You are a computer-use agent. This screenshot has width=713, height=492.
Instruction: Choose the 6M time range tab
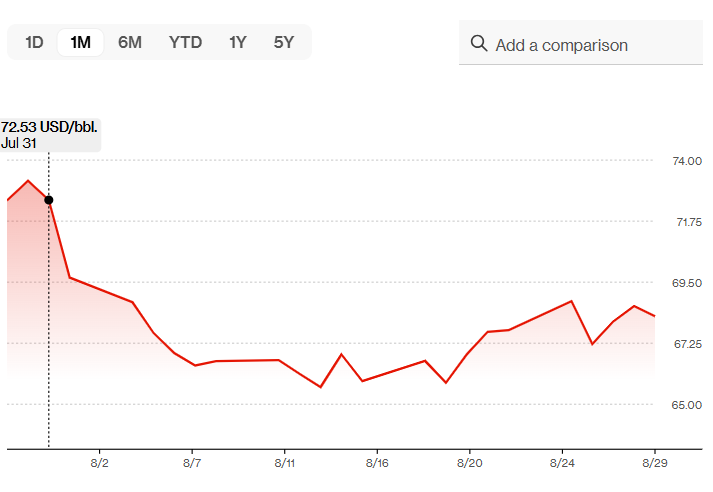130,42
